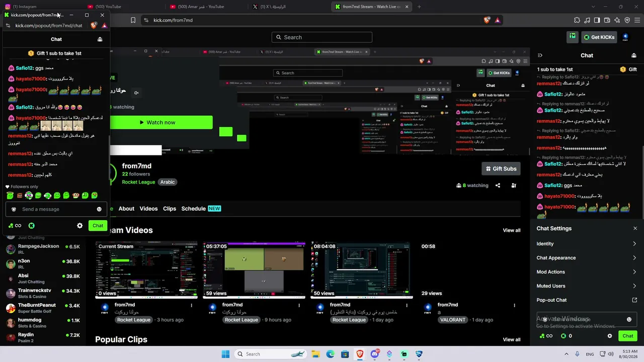Open the settings gear in main chat footer
Viewport: 644px width, 362px height.
pos(610,336)
